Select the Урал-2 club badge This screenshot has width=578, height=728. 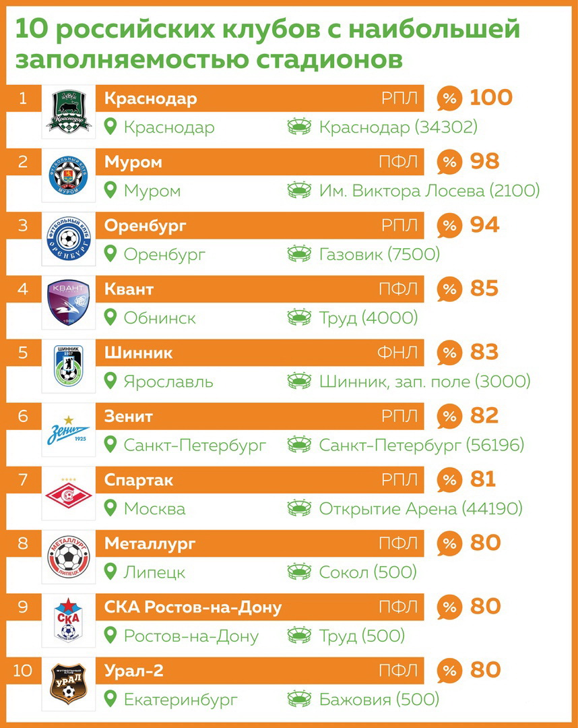(68, 685)
